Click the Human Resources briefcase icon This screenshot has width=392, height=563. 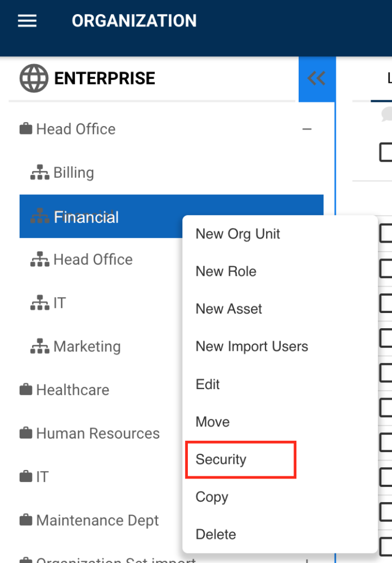click(26, 434)
